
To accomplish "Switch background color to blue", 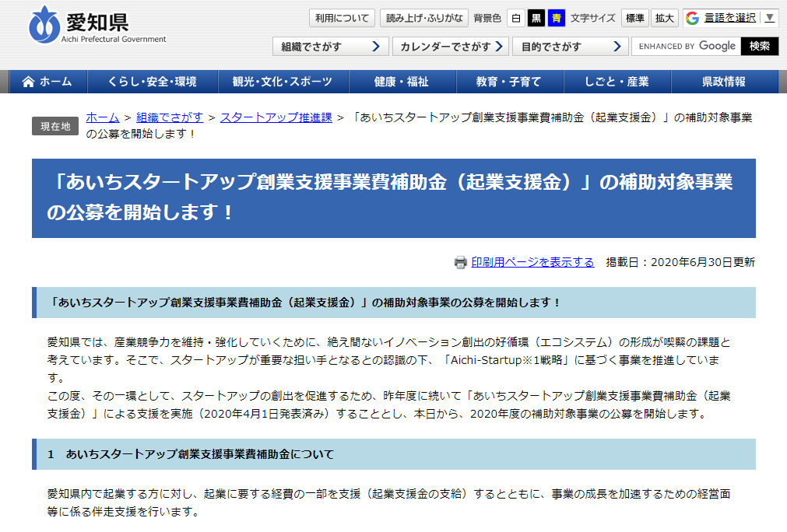I will point(556,18).
